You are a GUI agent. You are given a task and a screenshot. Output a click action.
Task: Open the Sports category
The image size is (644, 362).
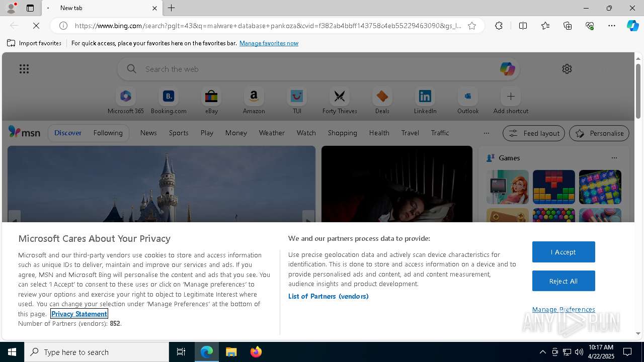tap(179, 133)
